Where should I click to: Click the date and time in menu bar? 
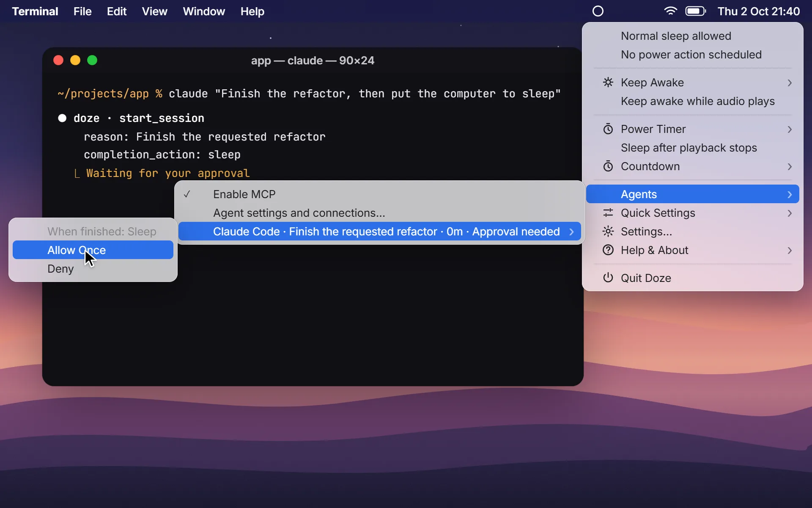point(759,11)
